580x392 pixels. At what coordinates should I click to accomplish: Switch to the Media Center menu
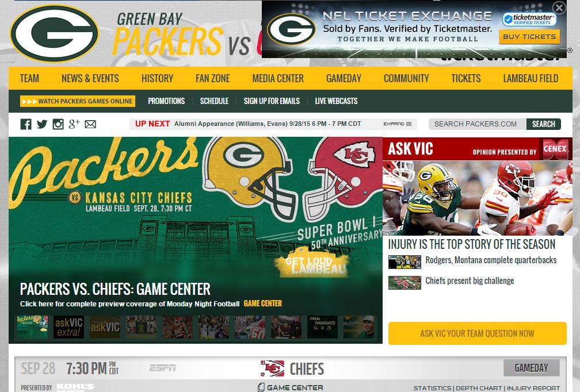[278, 78]
